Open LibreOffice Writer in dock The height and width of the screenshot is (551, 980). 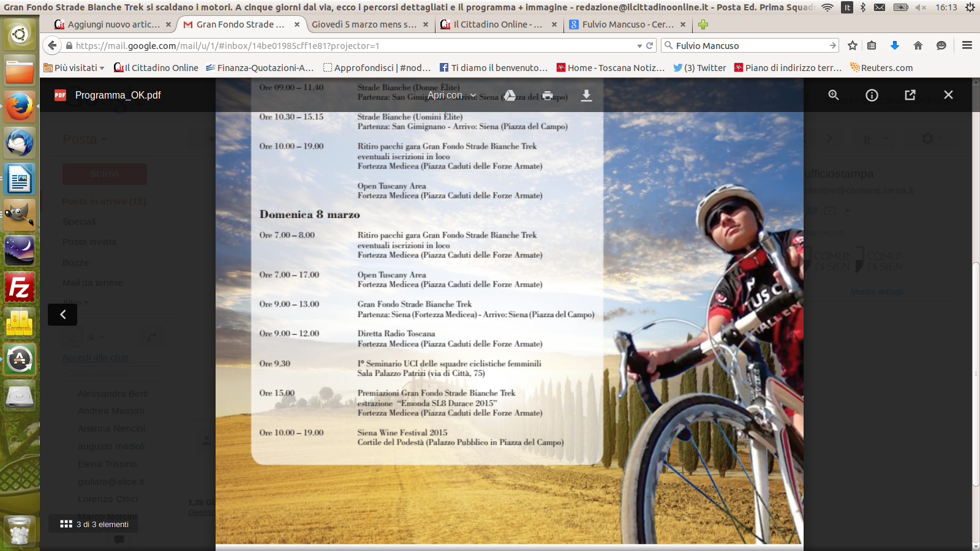(20, 179)
